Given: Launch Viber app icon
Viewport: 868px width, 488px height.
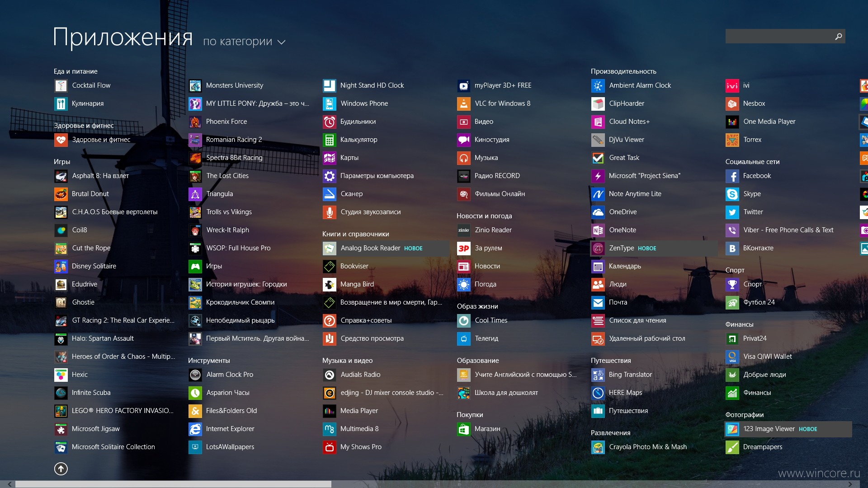Looking at the screenshot, I should click(x=732, y=230).
